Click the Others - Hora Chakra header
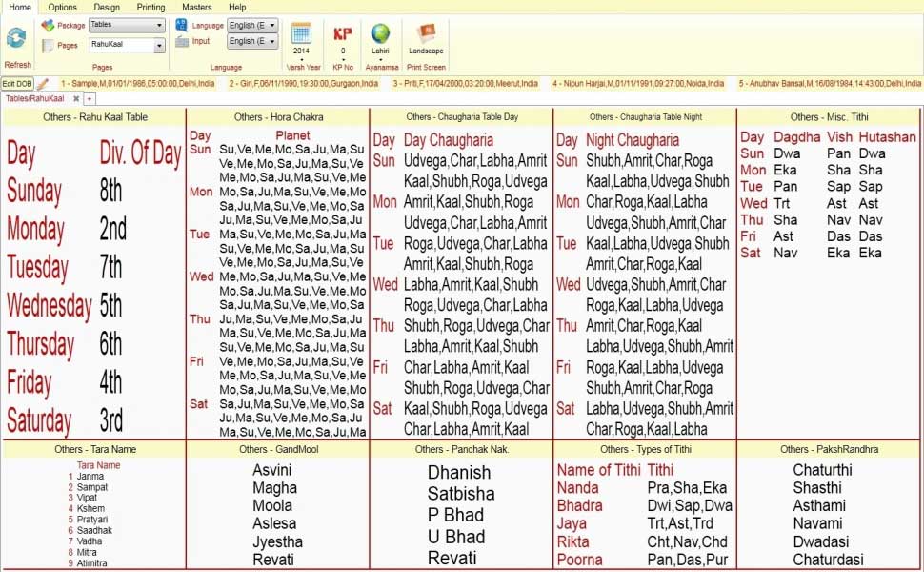924x572 pixels. (279, 116)
